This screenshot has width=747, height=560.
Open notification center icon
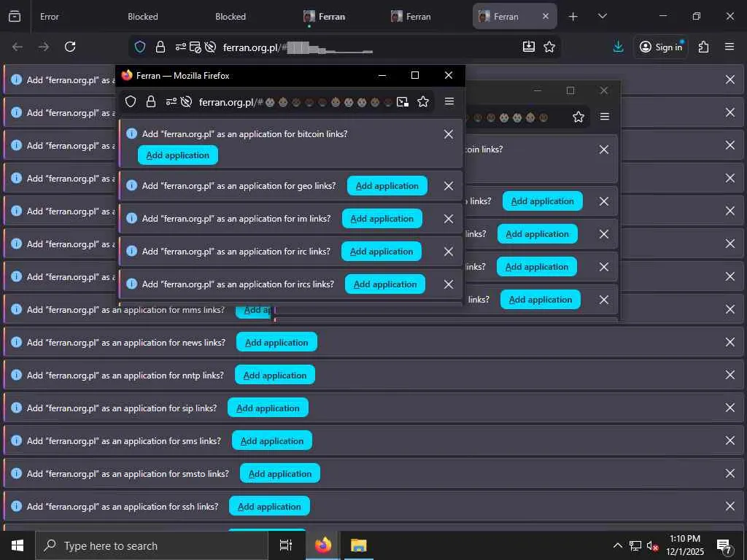click(x=724, y=546)
